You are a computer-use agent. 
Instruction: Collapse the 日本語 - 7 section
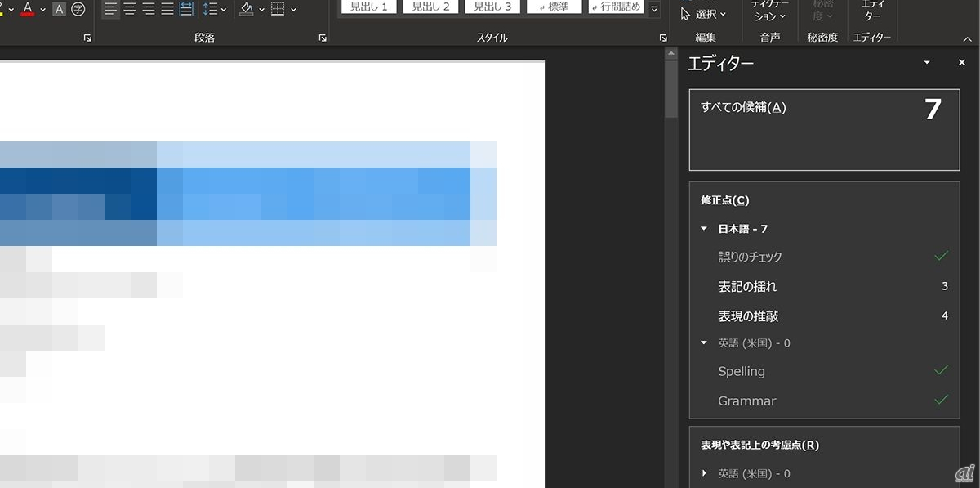pyautogui.click(x=704, y=229)
